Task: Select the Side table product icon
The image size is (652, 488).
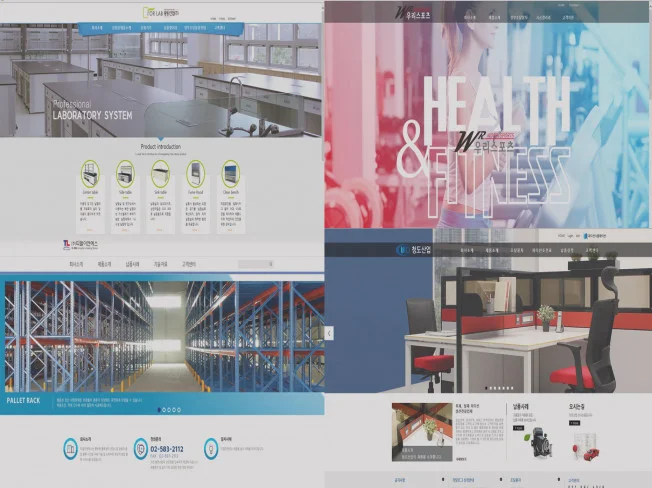Action: pos(125,174)
